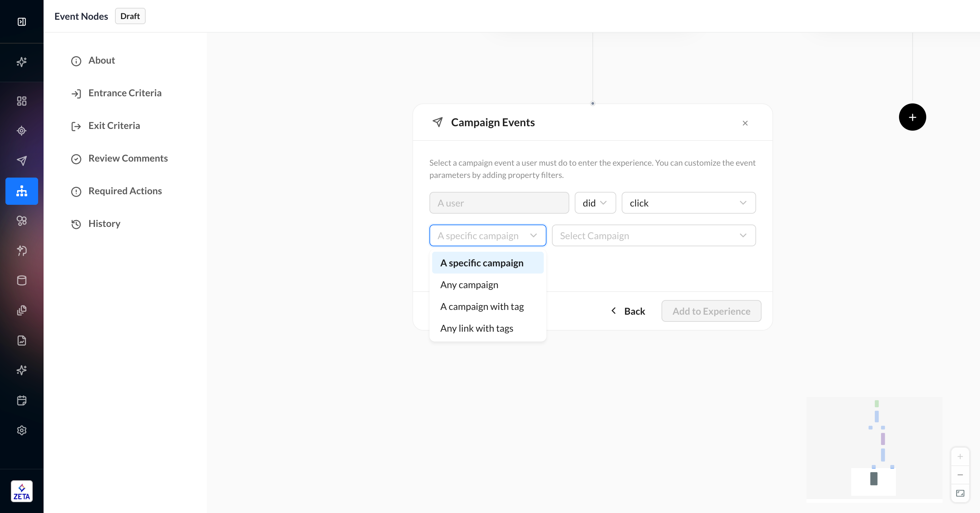Choose Any link with tags option
The image size is (980, 513).
(488, 328)
